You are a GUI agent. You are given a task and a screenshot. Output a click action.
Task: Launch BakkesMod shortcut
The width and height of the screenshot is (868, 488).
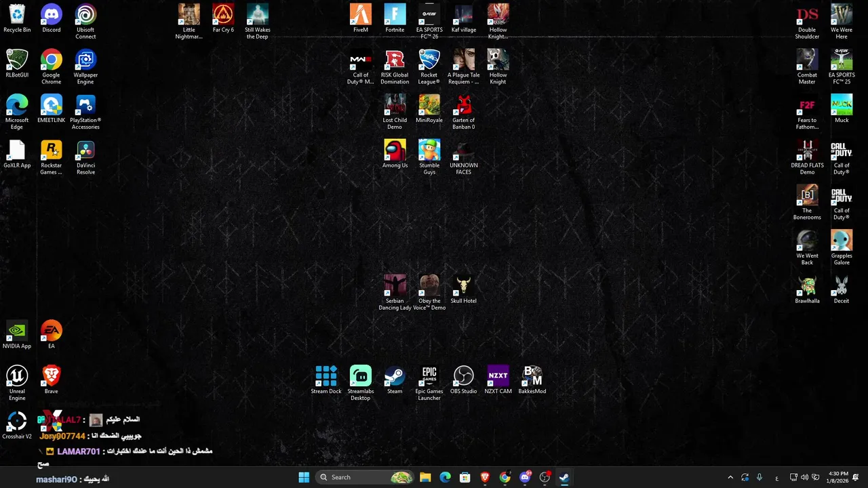pos(532,380)
